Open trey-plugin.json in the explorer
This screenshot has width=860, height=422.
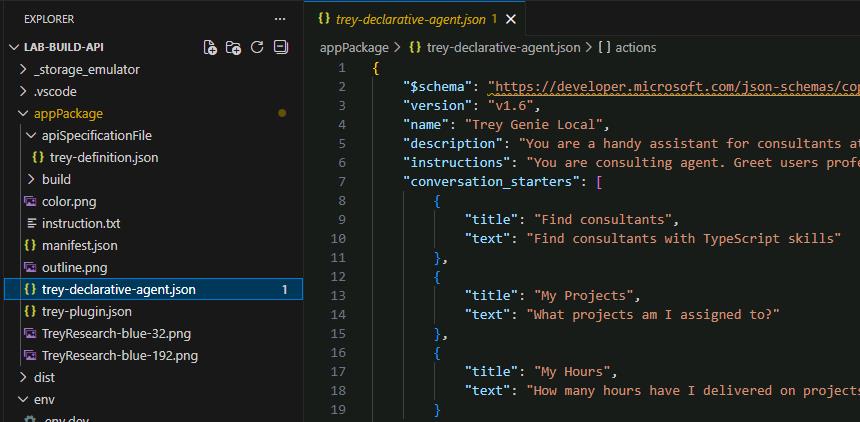[87, 312]
